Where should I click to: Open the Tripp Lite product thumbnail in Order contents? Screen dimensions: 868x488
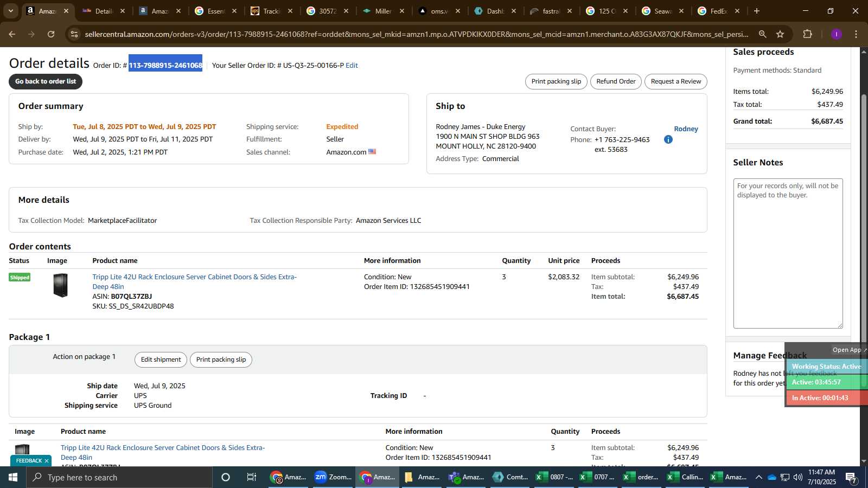pyautogui.click(x=60, y=285)
